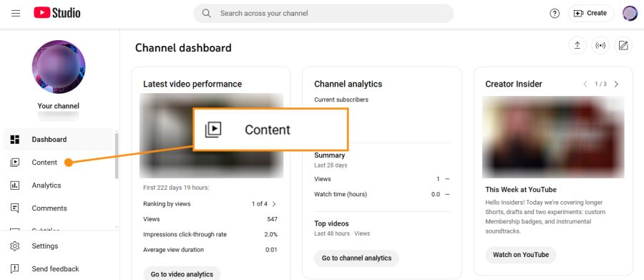Open account avatar in top right
644x280 pixels.
(630, 14)
